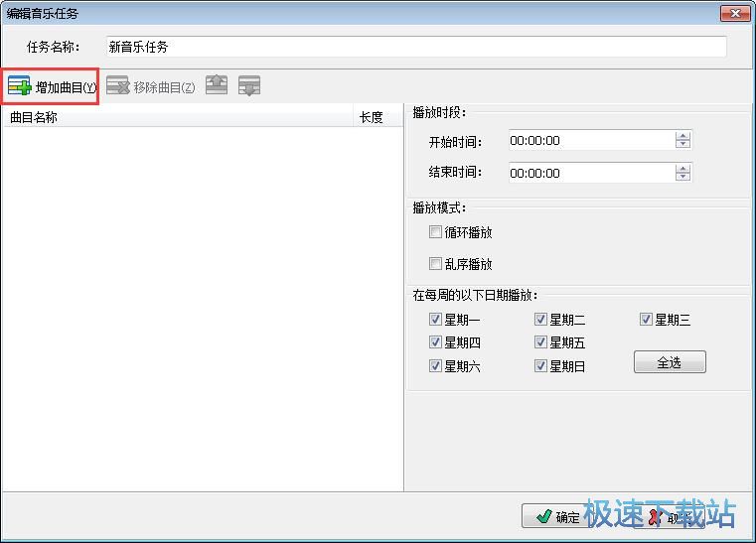The height and width of the screenshot is (543, 756).
Task: Click the 长度 column header
Action: tap(378, 117)
